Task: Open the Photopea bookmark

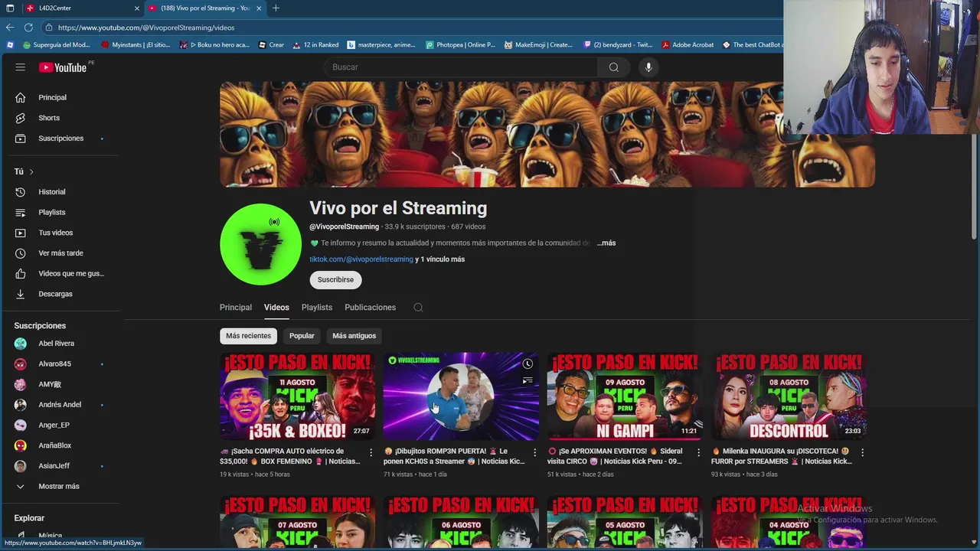Action: [460, 45]
